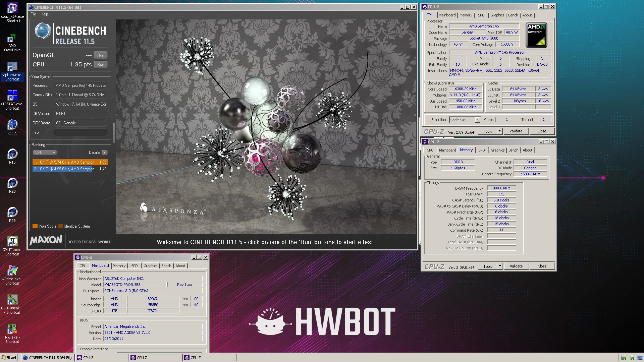Open the Help menu in Cinebench

(x=44, y=14)
